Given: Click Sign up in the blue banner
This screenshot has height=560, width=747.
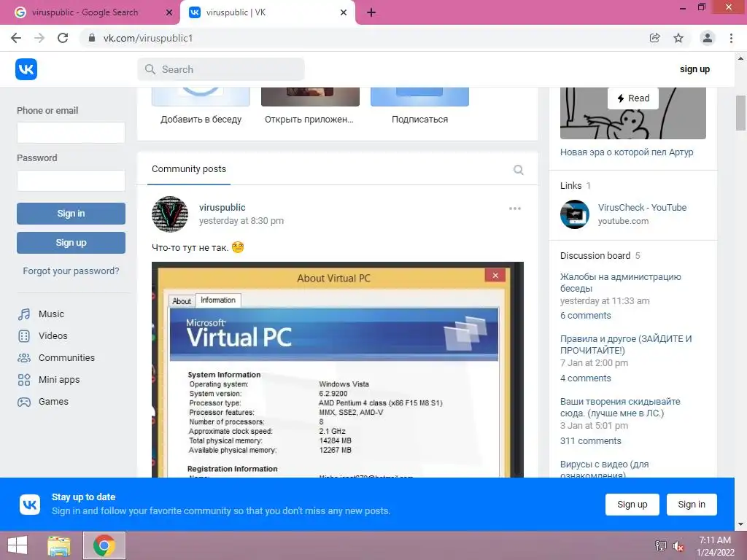Looking at the screenshot, I should click(632, 505).
